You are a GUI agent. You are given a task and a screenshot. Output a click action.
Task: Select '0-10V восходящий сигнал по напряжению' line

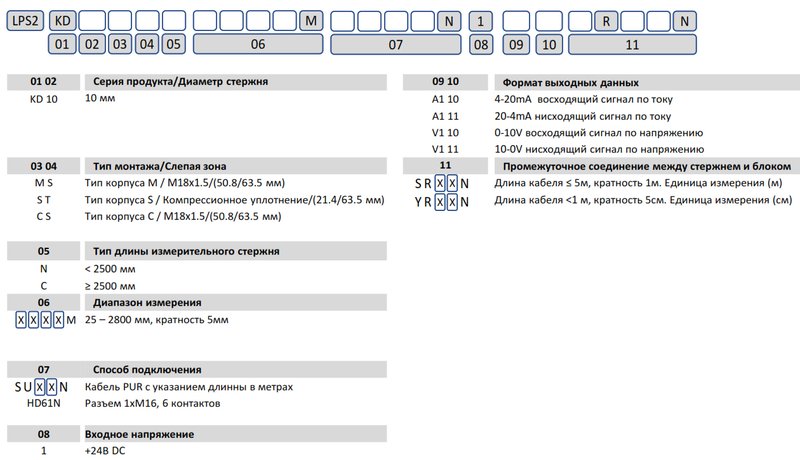pyautogui.click(x=598, y=133)
